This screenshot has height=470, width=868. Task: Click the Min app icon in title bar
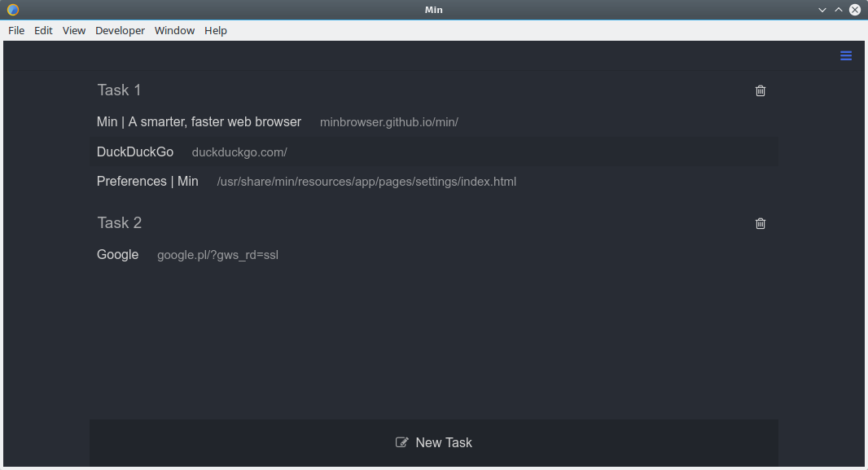[13, 10]
